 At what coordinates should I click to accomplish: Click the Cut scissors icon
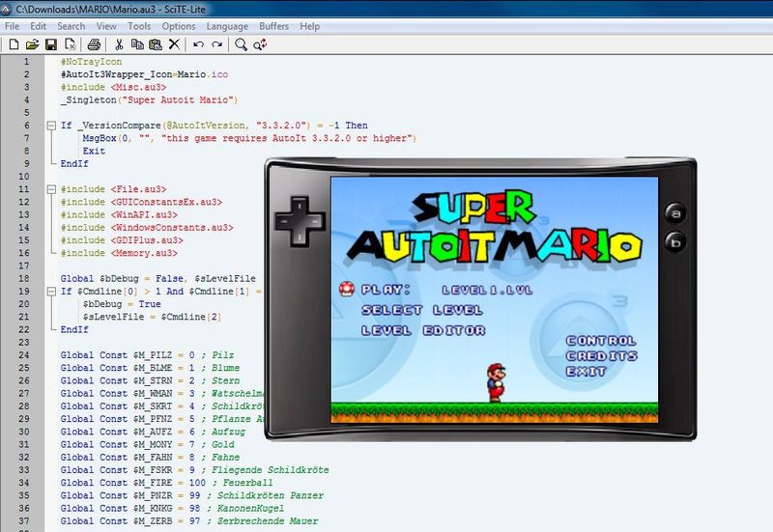coord(119,44)
